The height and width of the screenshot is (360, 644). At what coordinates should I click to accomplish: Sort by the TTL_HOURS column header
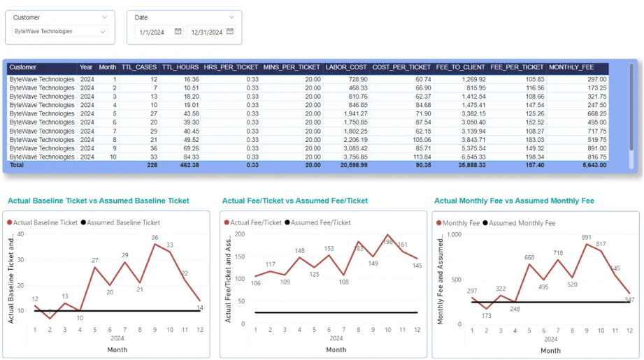point(180,67)
